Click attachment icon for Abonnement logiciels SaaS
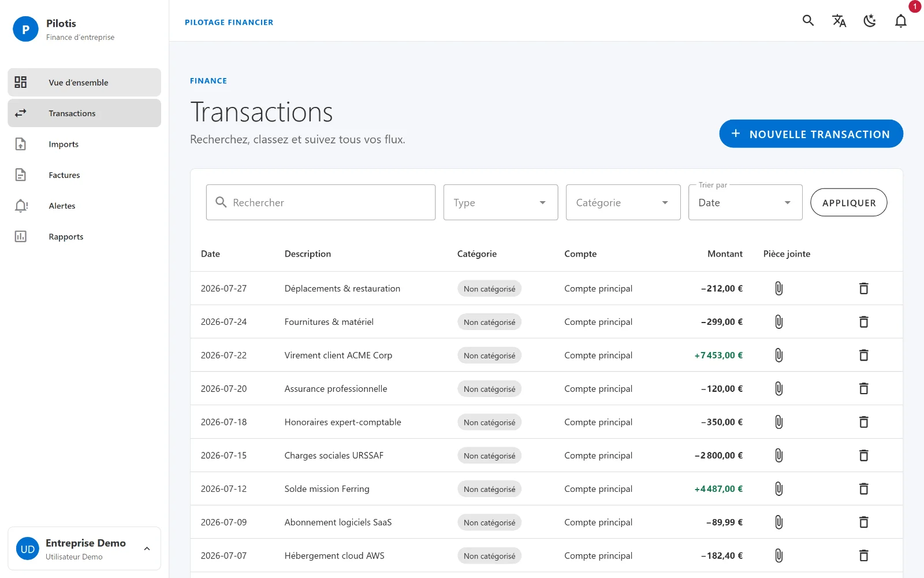Image resolution: width=924 pixels, height=578 pixels. [x=778, y=523]
